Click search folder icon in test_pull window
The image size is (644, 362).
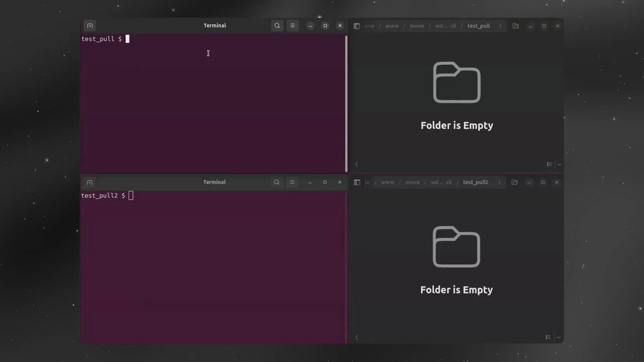[515, 26]
